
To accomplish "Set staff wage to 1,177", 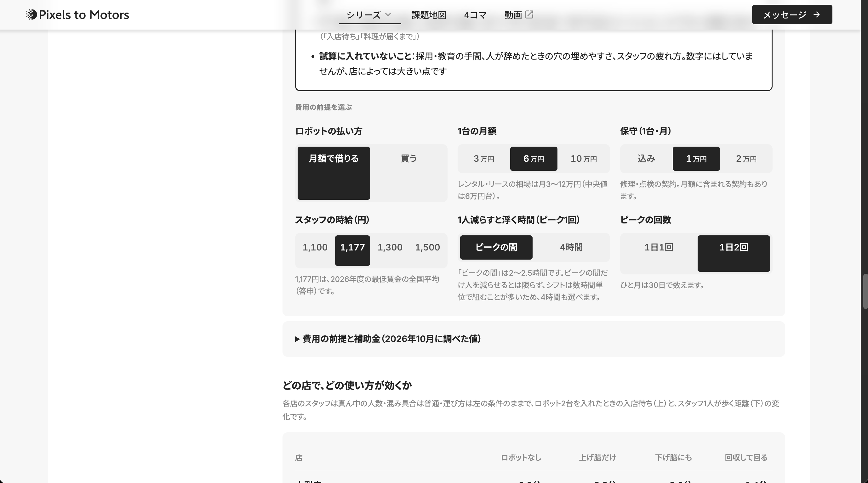I will [352, 250].
